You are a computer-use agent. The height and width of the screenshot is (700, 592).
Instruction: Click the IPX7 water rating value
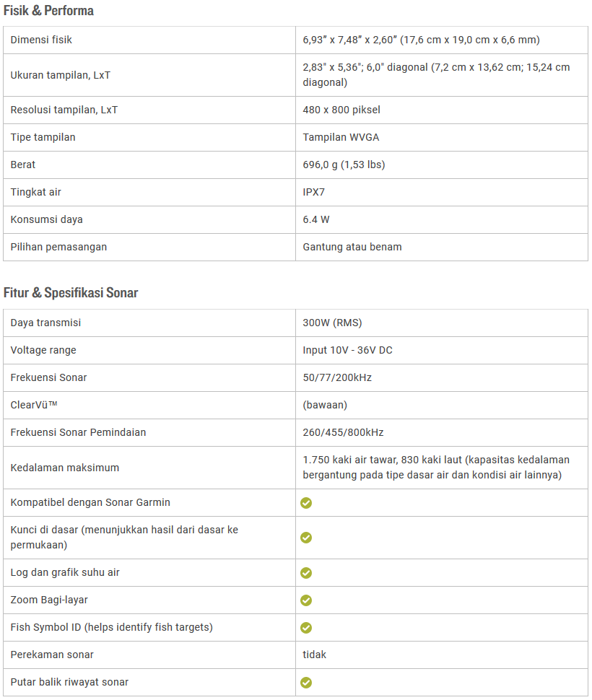pos(318,192)
